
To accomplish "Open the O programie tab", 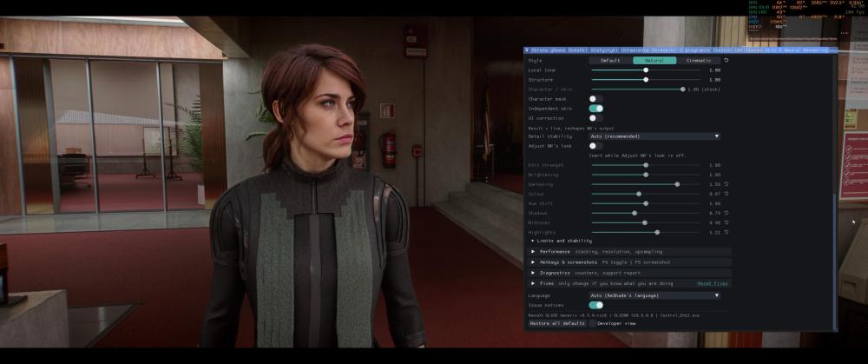I will click(x=694, y=50).
